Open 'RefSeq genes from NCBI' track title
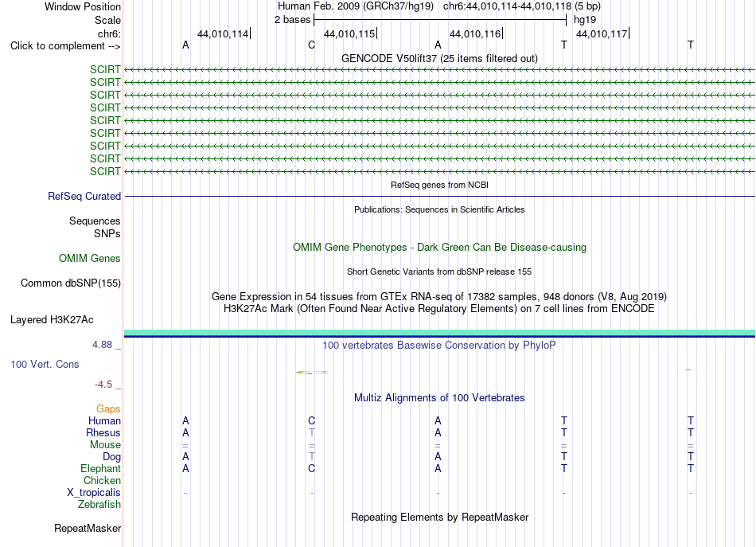Image resolution: width=756 pixels, height=547 pixels. coord(439,185)
